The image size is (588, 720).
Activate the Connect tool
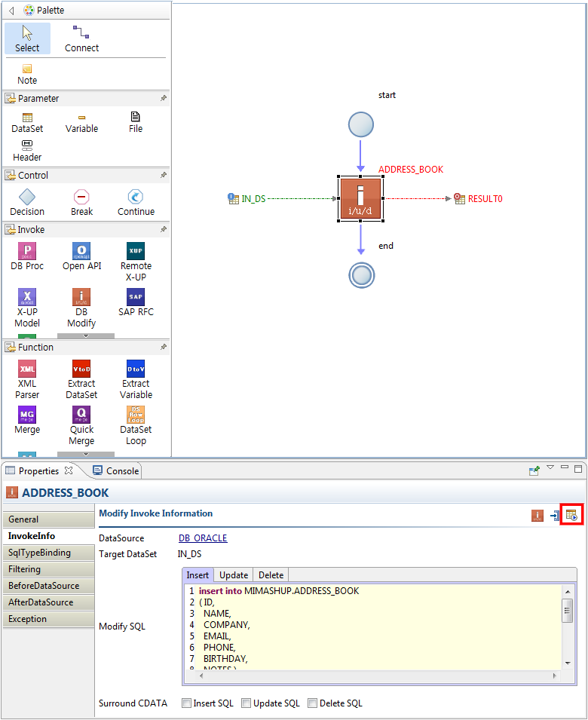pos(81,38)
